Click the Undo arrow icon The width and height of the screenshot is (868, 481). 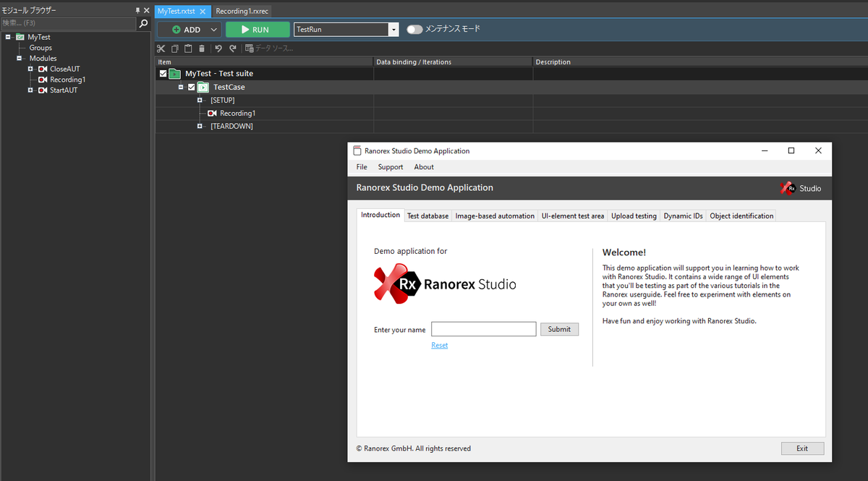click(x=218, y=48)
